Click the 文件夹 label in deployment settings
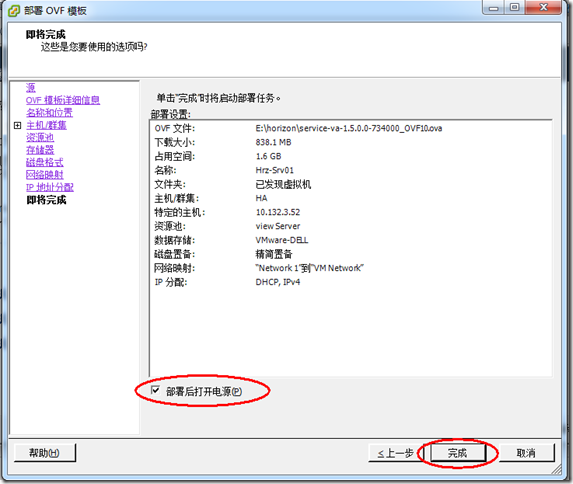This screenshot has width=573, height=484. [170, 184]
